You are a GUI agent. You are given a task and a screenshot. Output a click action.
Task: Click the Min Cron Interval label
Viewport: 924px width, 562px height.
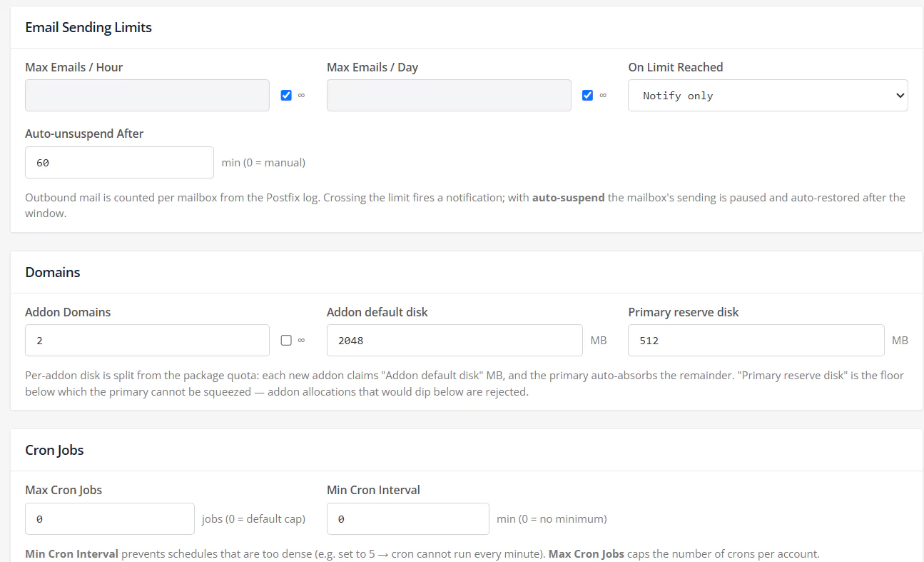coord(373,490)
